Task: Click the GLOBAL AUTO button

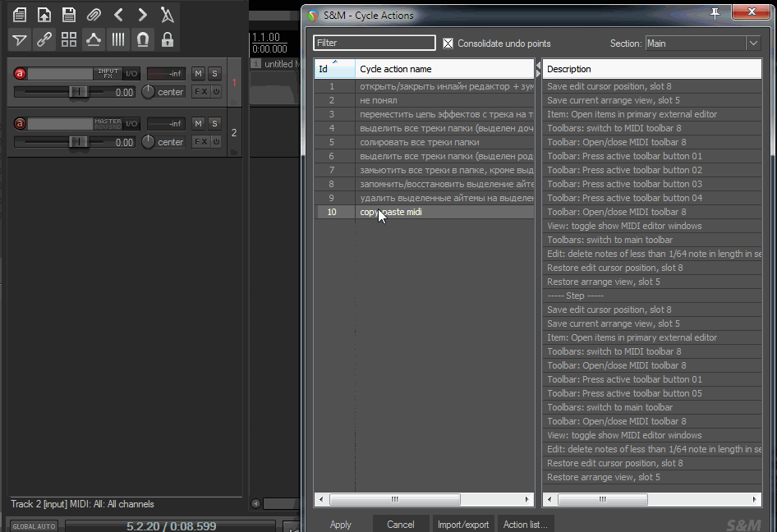Action: pyautogui.click(x=34, y=526)
